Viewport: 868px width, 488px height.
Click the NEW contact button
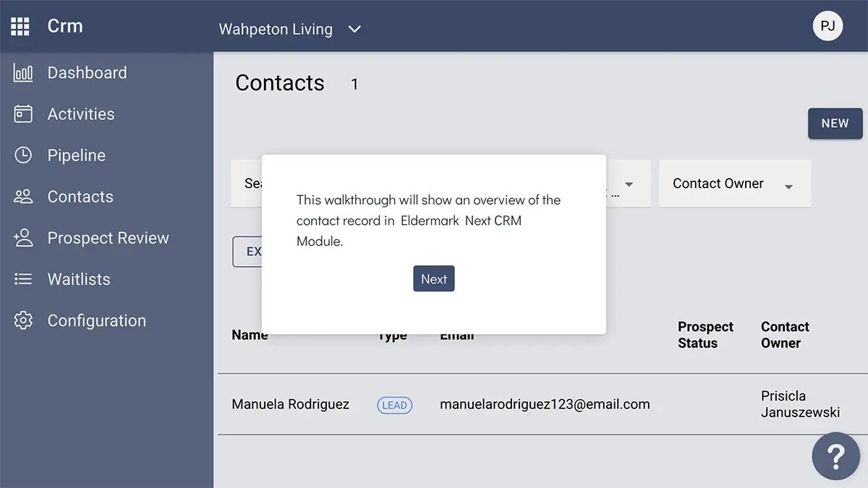[835, 124]
